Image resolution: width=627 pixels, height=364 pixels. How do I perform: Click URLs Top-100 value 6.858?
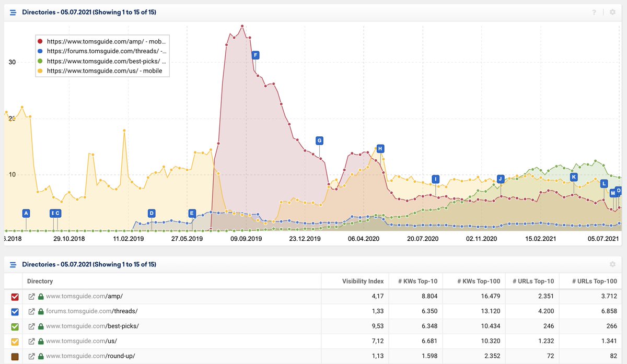[608, 311]
